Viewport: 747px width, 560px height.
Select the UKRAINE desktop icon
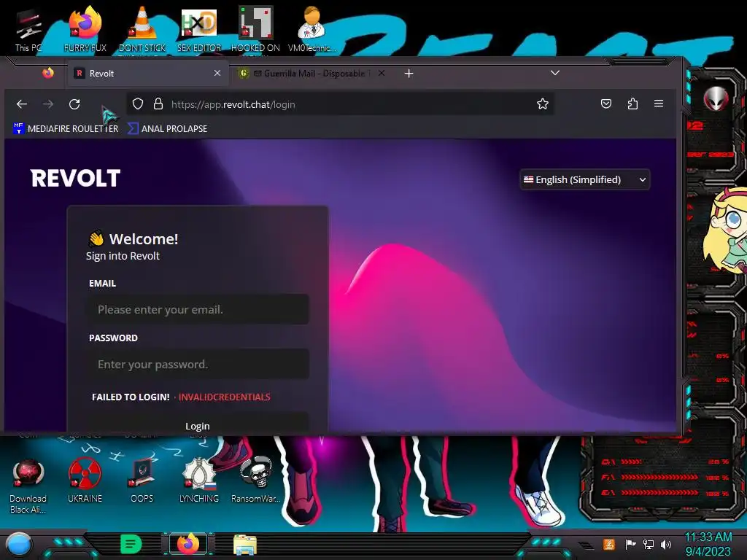[x=85, y=481]
